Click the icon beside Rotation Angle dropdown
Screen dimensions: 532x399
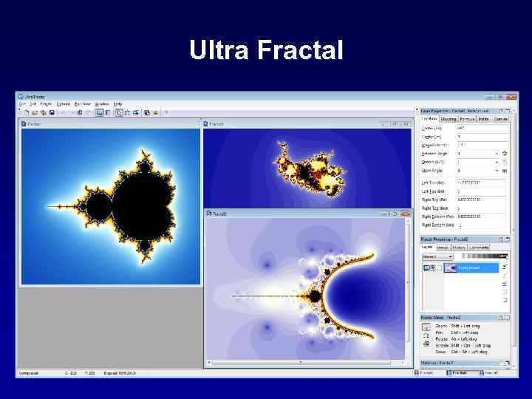point(505,154)
